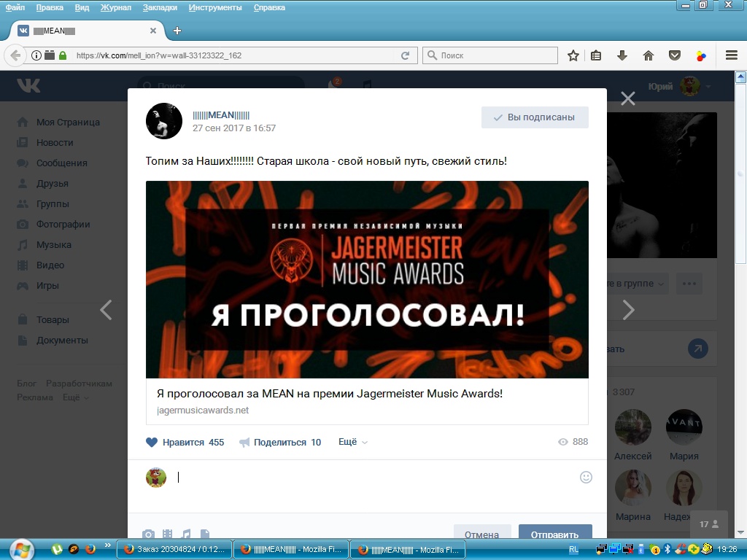Open the Инструменты menu

tap(215, 7)
